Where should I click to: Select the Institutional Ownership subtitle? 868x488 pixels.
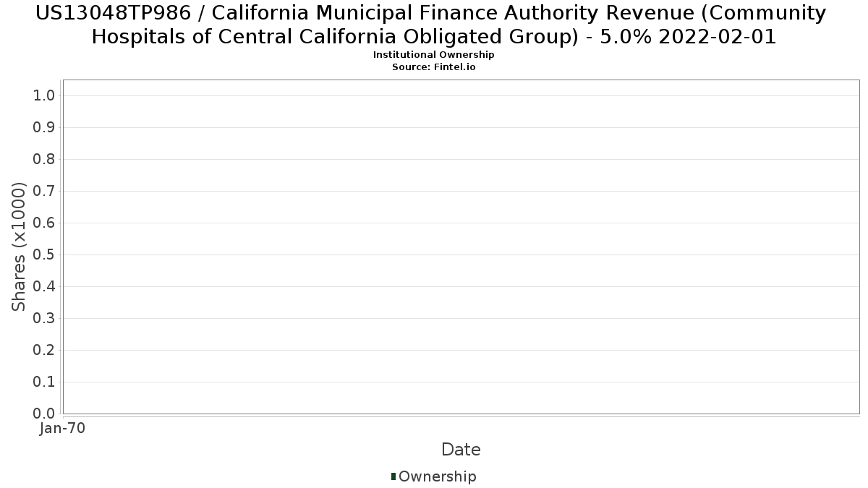tap(433, 55)
